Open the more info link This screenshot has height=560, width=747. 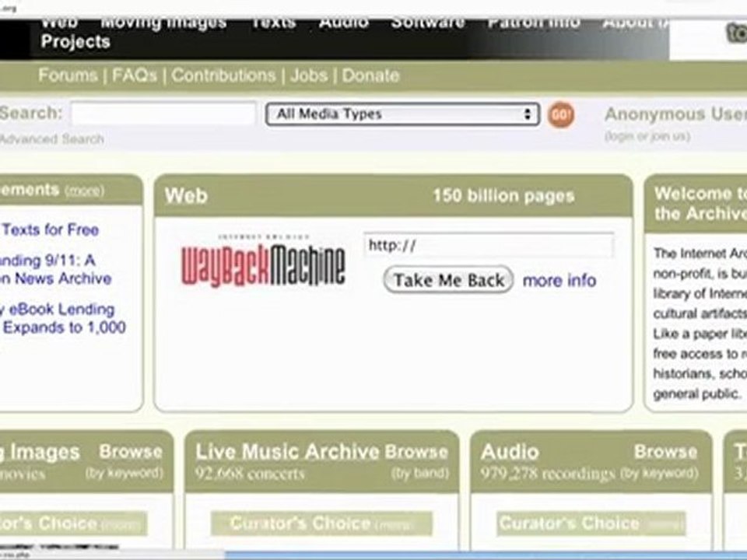coord(559,281)
